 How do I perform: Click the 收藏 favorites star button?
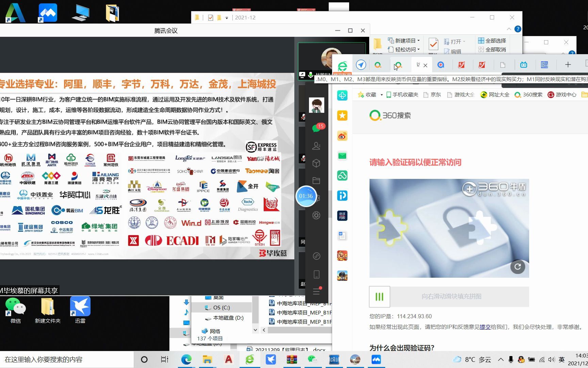(x=367, y=95)
